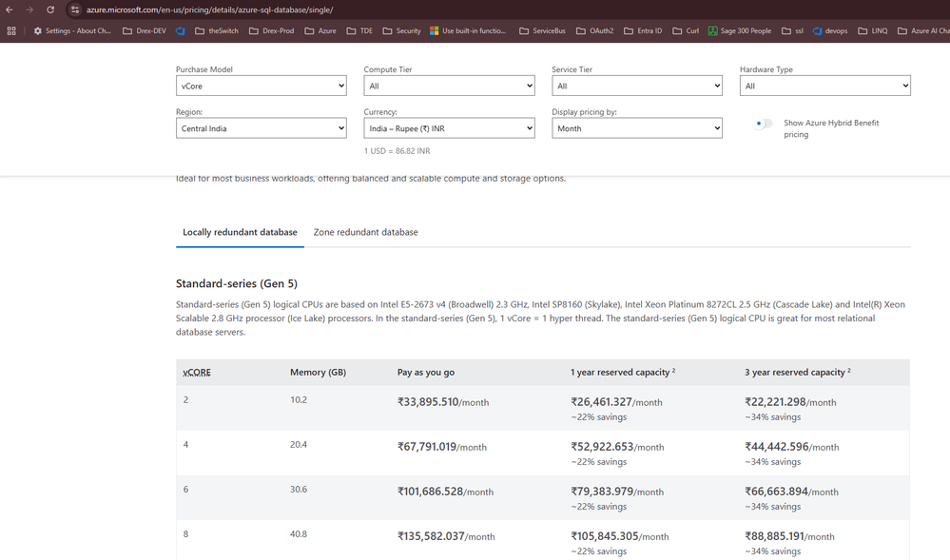
Task: Open the OAuth2 bookmark folder
Action: (595, 31)
